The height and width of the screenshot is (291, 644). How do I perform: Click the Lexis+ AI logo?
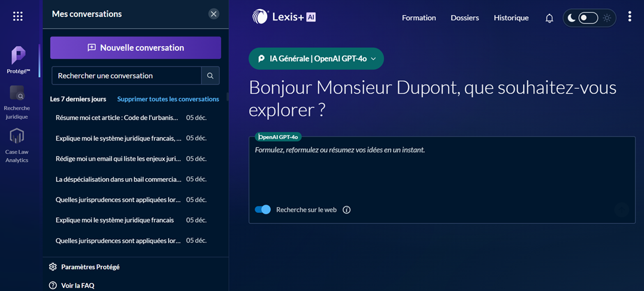click(284, 17)
